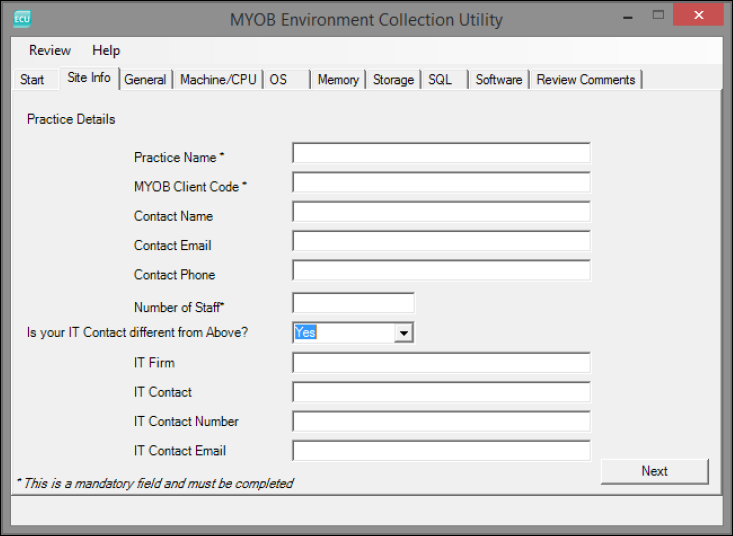View the Review Comments tab
Image resolution: width=733 pixels, height=536 pixels.
(x=586, y=80)
